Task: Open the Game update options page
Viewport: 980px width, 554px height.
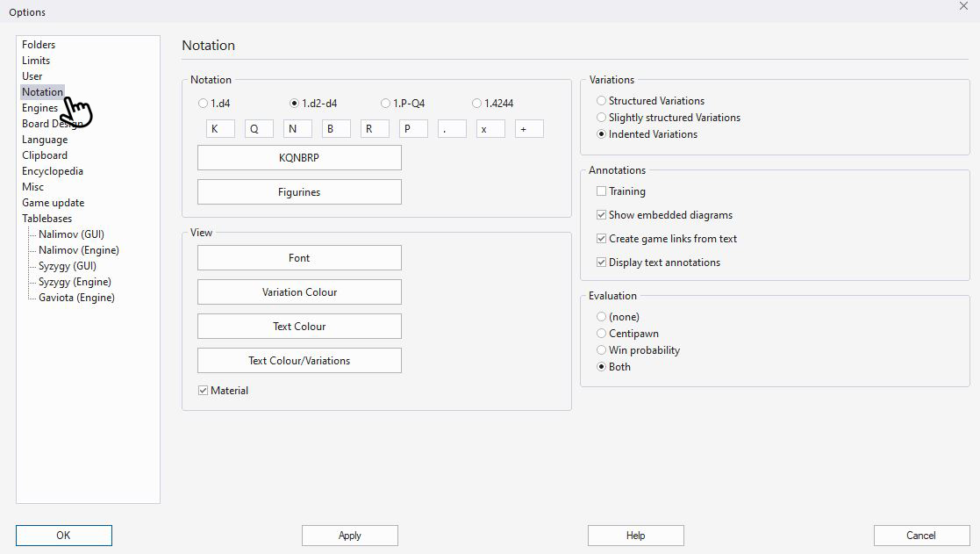Action: pyautogui.click(x=54, y=203)
